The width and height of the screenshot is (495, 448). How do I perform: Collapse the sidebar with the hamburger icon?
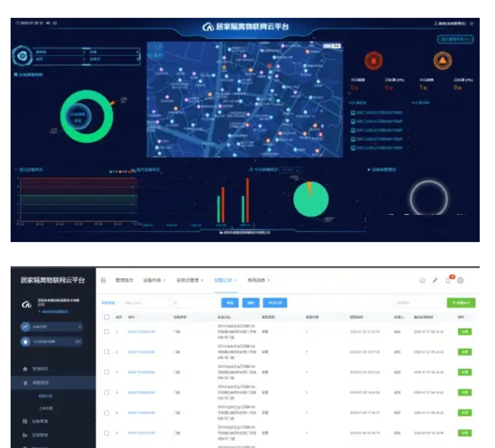tap(103, 280)
